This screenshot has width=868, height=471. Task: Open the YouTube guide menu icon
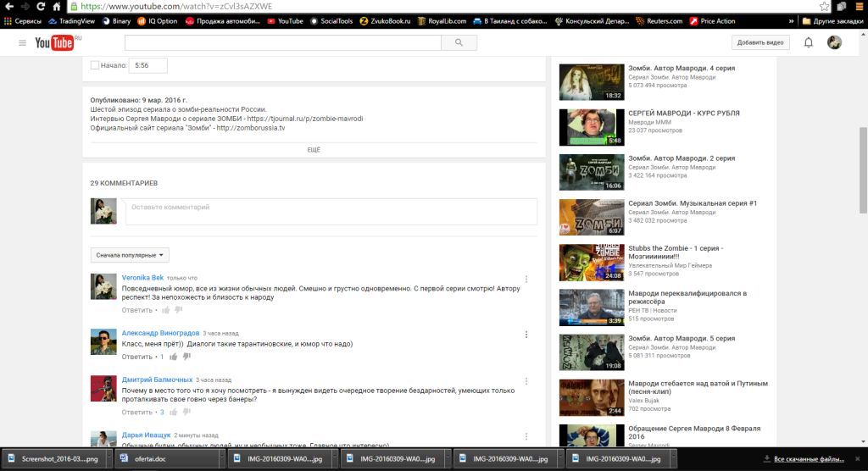click(x=22, y=42)
